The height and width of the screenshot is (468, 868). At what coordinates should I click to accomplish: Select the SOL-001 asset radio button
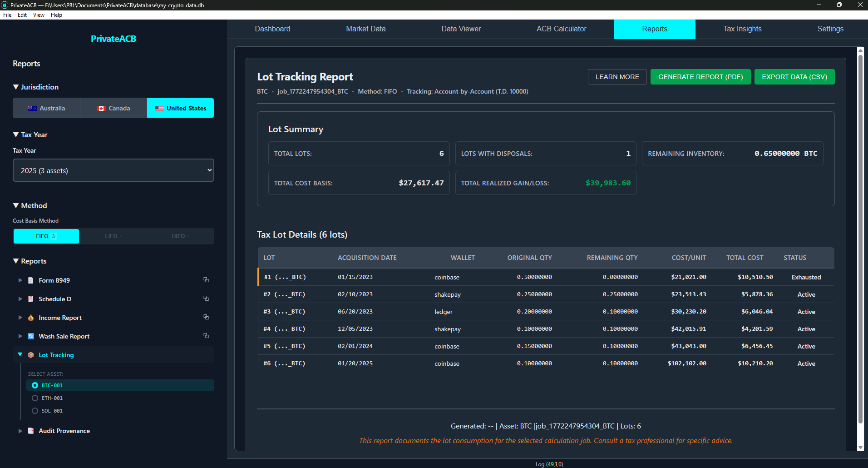[35, 410]
